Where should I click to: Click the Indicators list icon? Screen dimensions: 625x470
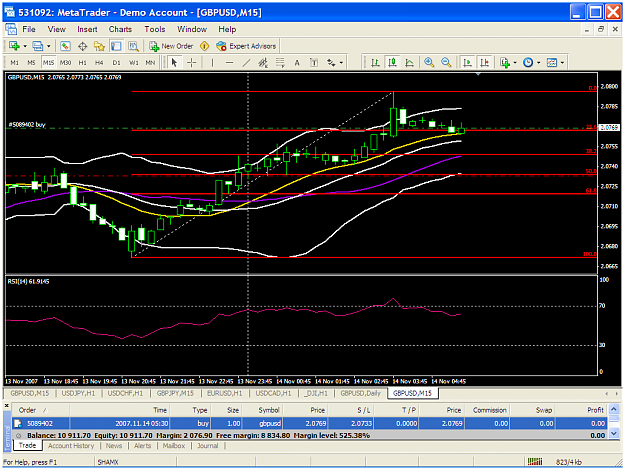pos(505,63)
